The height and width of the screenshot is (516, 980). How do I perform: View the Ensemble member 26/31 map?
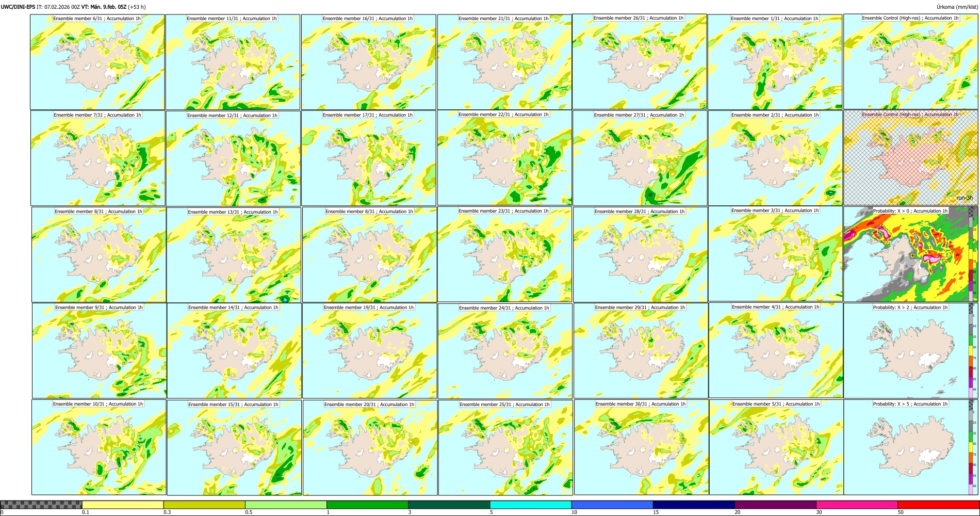tap(640, 61)
